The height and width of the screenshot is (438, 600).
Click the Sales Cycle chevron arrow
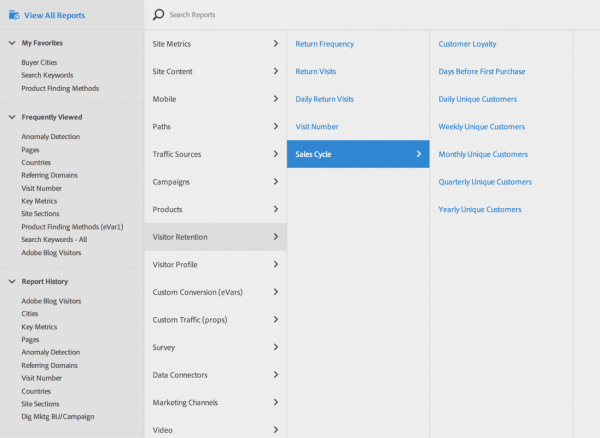(x=419, y=154)
